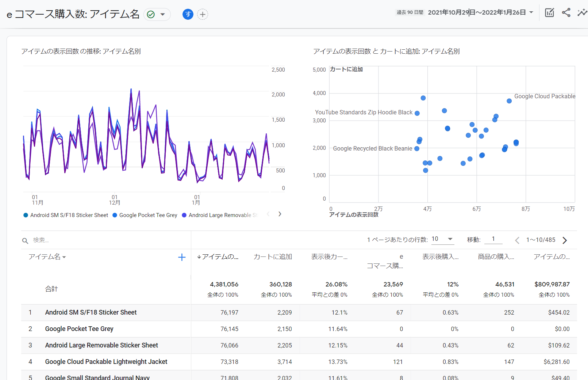Open rows per page dropdown
588x380 pixels.
(x=442, y=239)
